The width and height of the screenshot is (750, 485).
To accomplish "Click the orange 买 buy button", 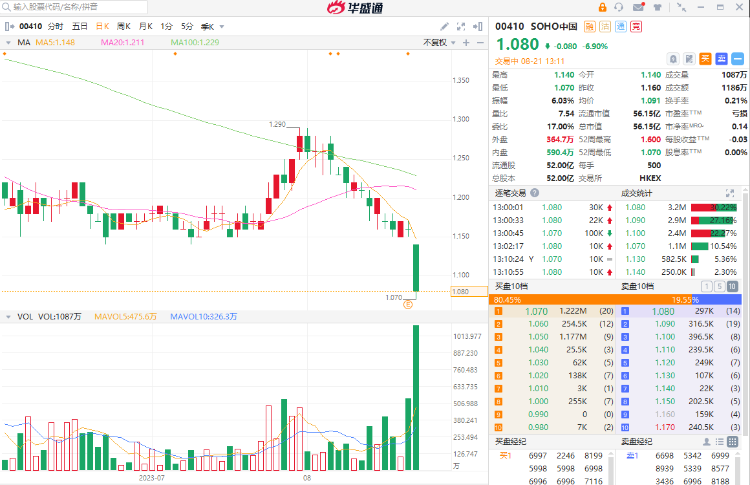I will coord(706,59).
